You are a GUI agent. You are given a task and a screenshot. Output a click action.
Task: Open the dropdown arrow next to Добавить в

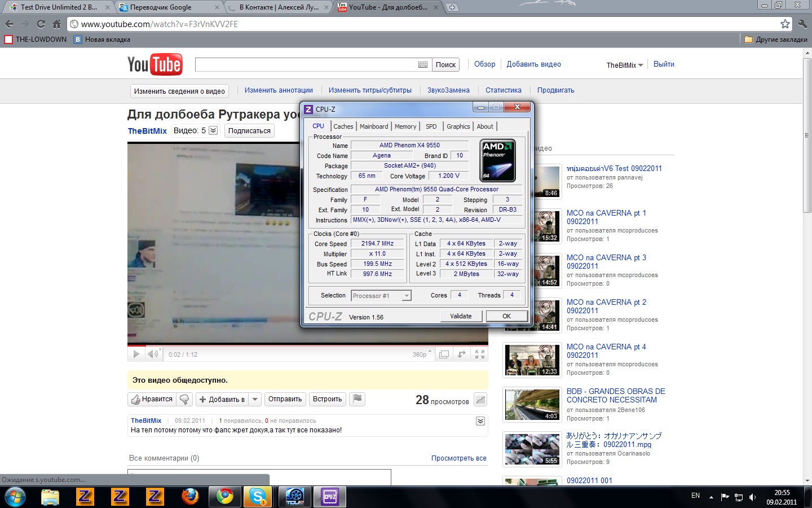point(255,400)
